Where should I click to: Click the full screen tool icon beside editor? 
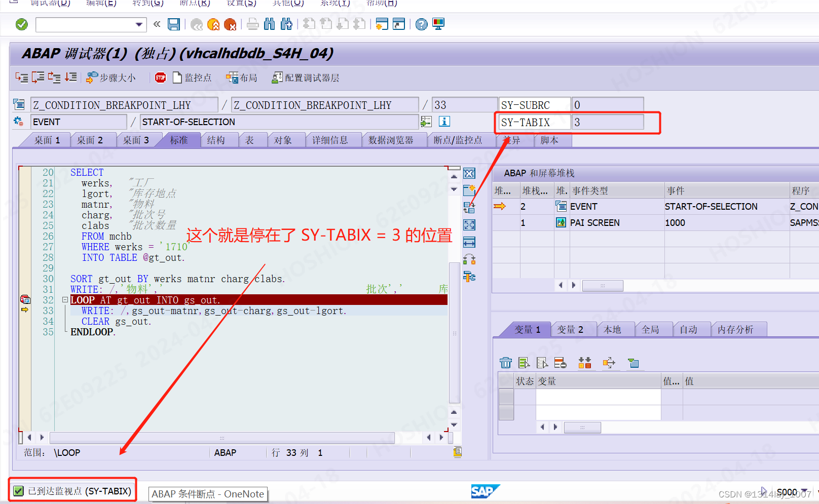[x=469, y=225]
